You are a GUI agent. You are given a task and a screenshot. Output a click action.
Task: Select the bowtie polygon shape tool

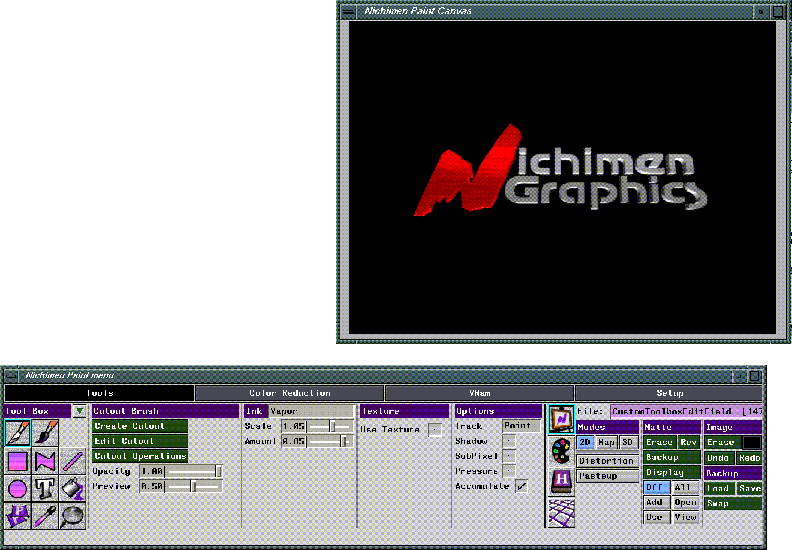click(x=45, y=461)
